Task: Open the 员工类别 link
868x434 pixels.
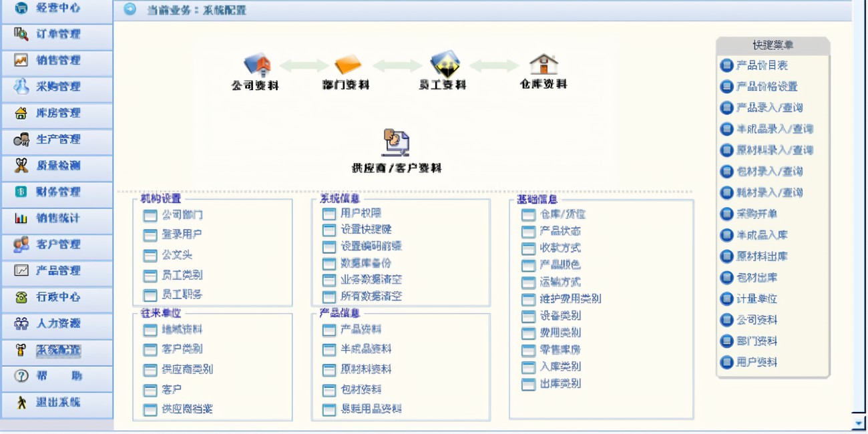Action: tap(182, 275)
